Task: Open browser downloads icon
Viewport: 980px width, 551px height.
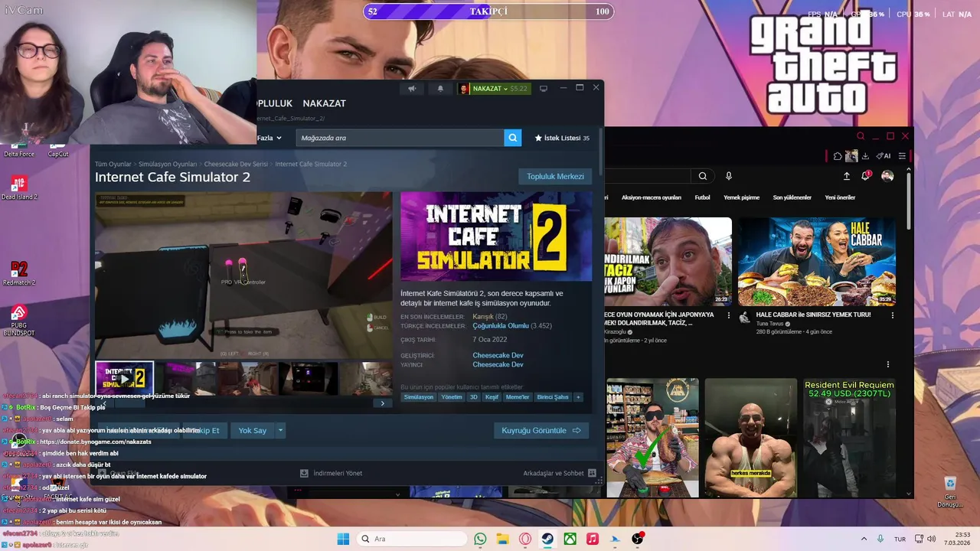Action: [x=865, y=155]
